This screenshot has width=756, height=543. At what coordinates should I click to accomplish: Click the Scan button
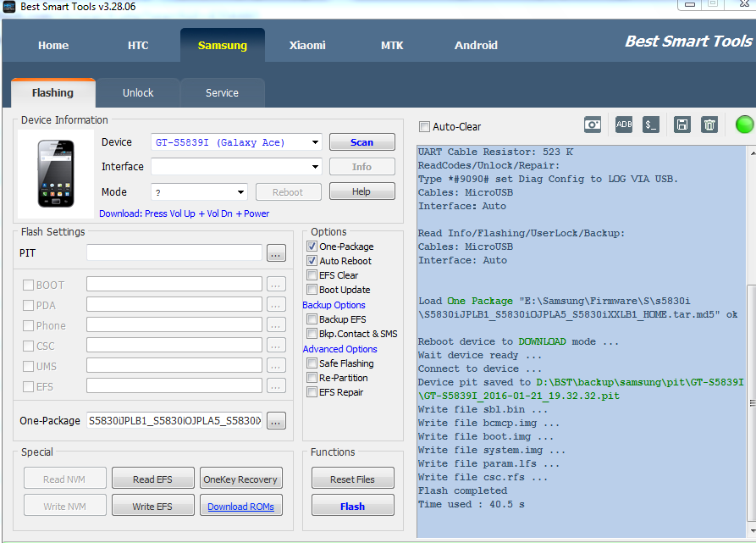tap(362, 142)
